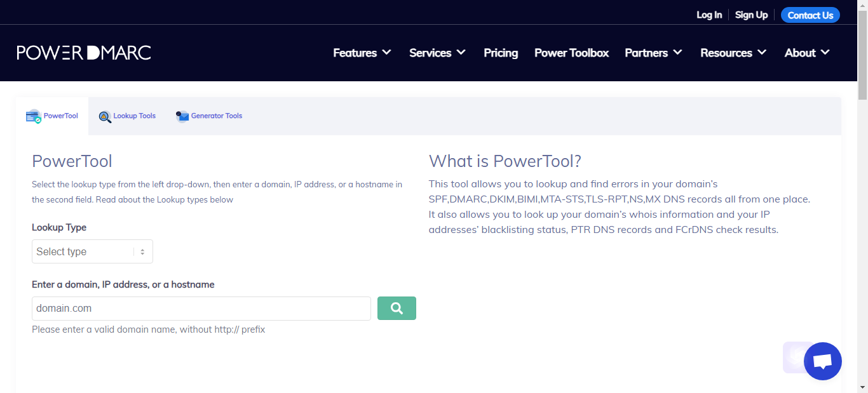Click the Contact Us button
Viewport: 868px width, 393px height.
click(810, 15)
